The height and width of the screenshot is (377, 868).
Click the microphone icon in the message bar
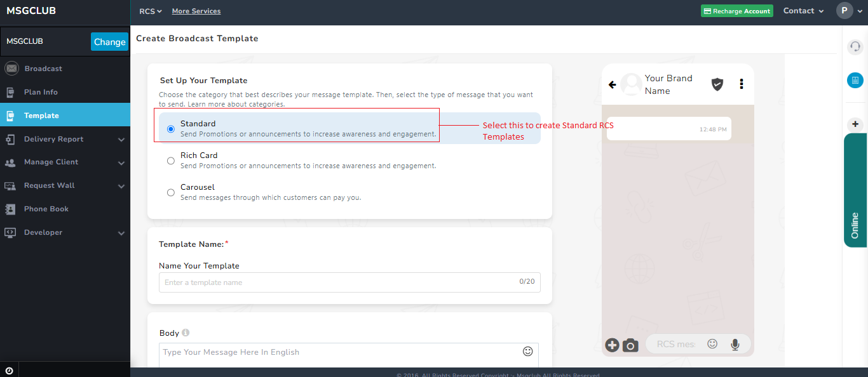[735, 343]
